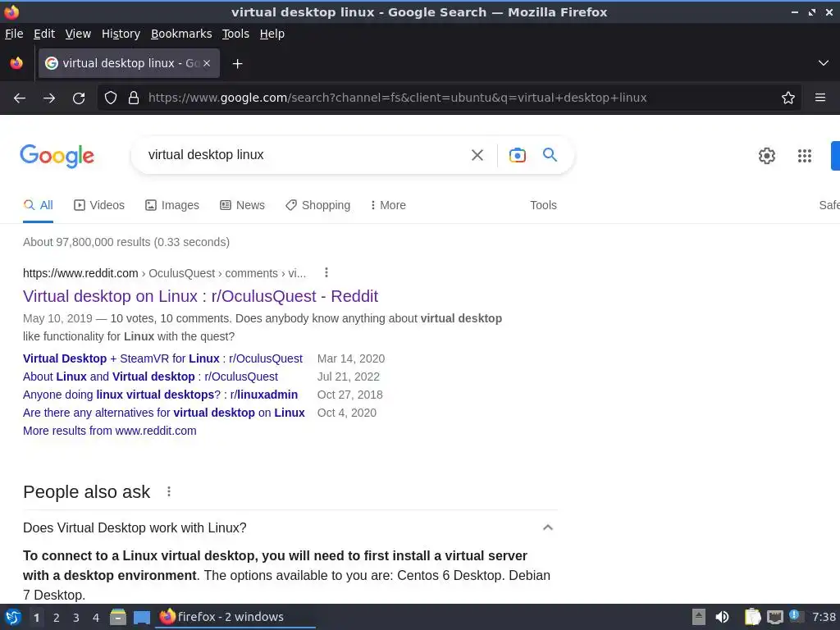The image size is (840, 630).
Task: Close the virtual desktop linux tab
Action: [x=207, y=63]
